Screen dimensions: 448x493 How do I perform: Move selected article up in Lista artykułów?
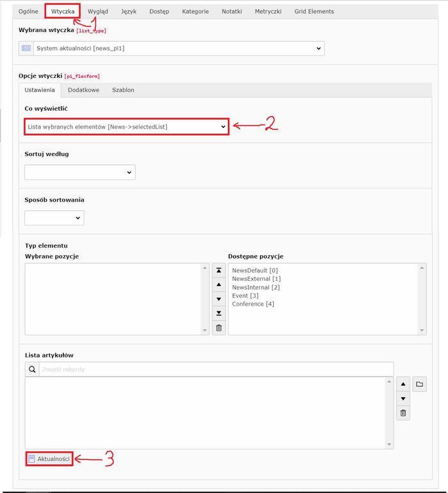coord(403,384)
